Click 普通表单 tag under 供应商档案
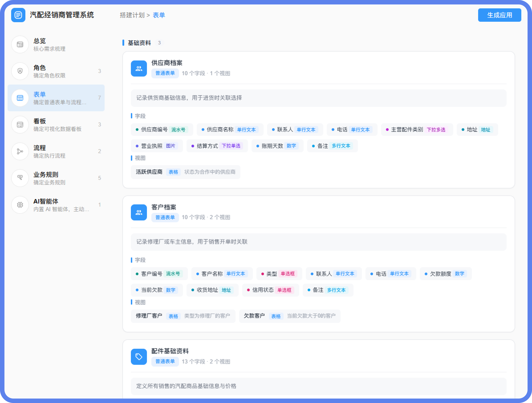 165,73
